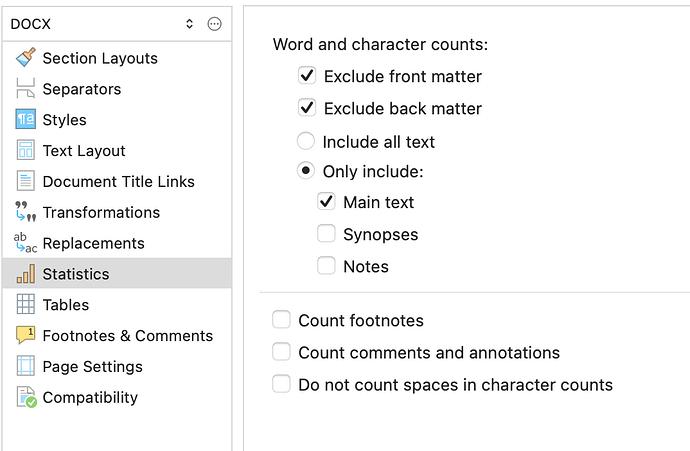Click the Tables grid icon

26,304
